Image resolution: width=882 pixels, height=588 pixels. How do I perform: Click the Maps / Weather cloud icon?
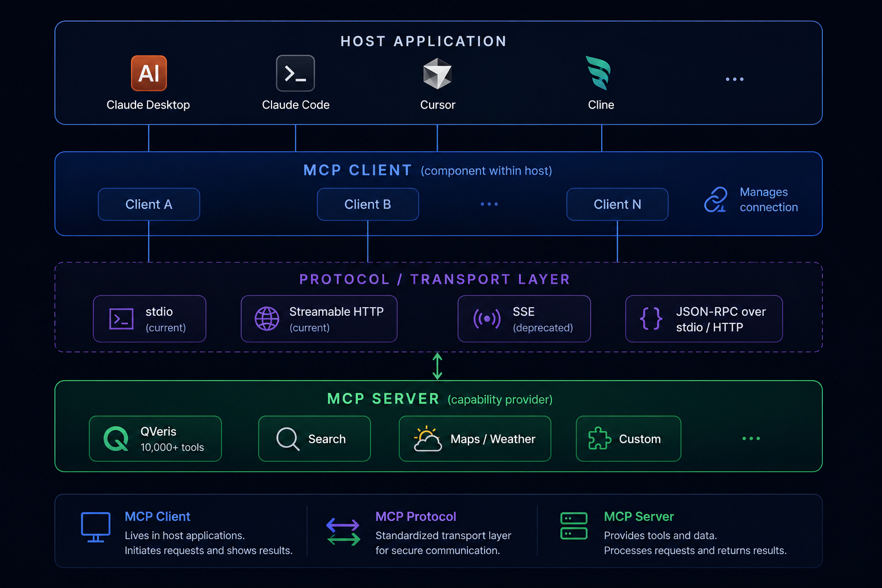tap(427, 439)
